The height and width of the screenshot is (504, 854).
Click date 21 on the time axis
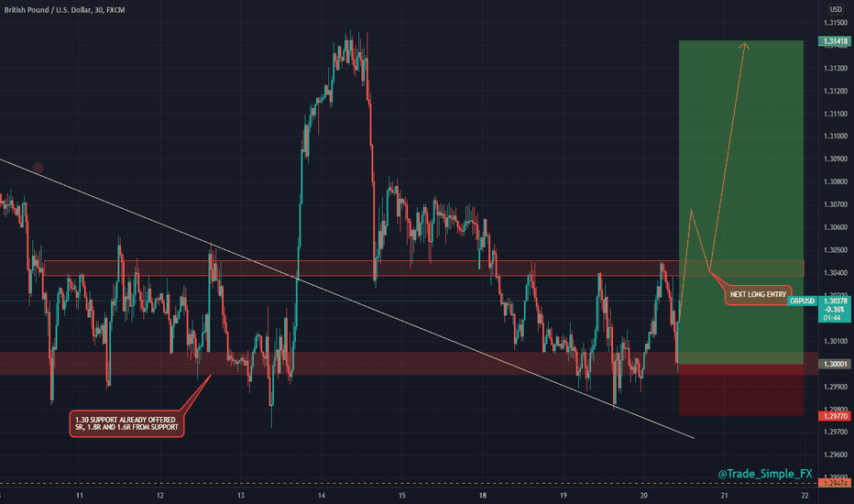pos(725,495)
